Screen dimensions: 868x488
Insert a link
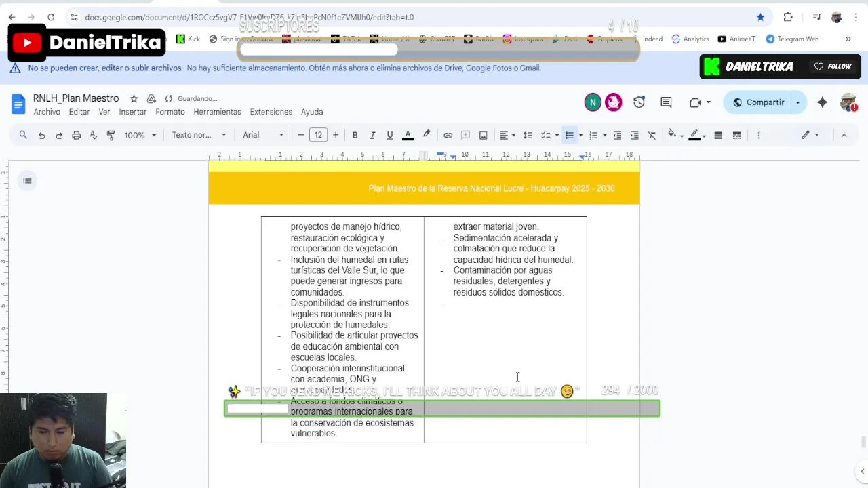pos(448,135)
